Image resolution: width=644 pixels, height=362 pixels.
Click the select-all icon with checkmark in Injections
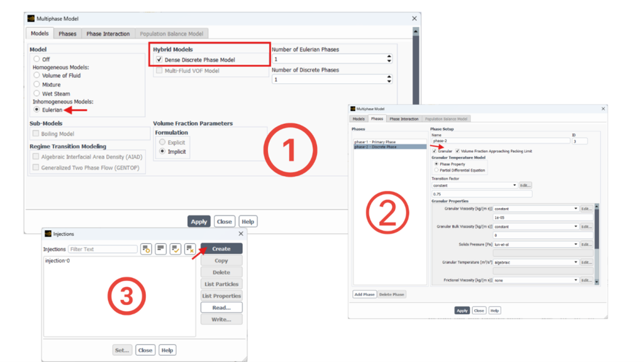(175, 250)
